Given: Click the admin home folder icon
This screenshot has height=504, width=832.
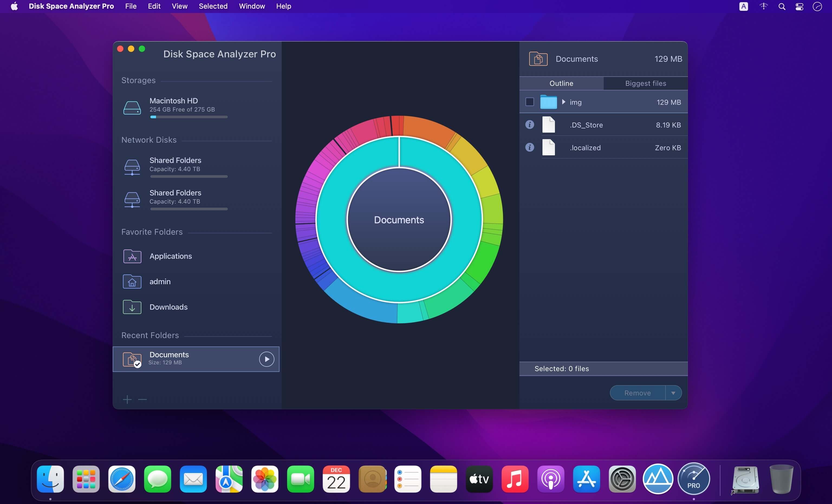Looking at the screenshot, I should tap(132, 282).
